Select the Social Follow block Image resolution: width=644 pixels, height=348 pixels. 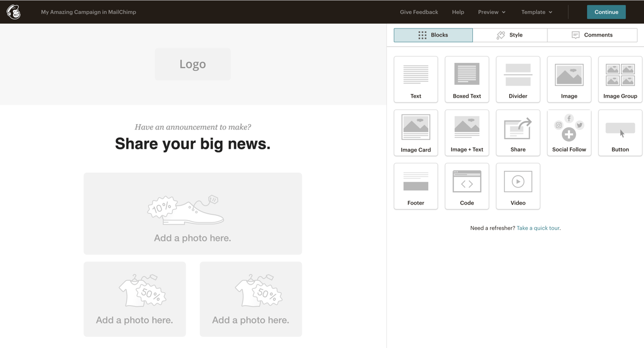[569, 133]
